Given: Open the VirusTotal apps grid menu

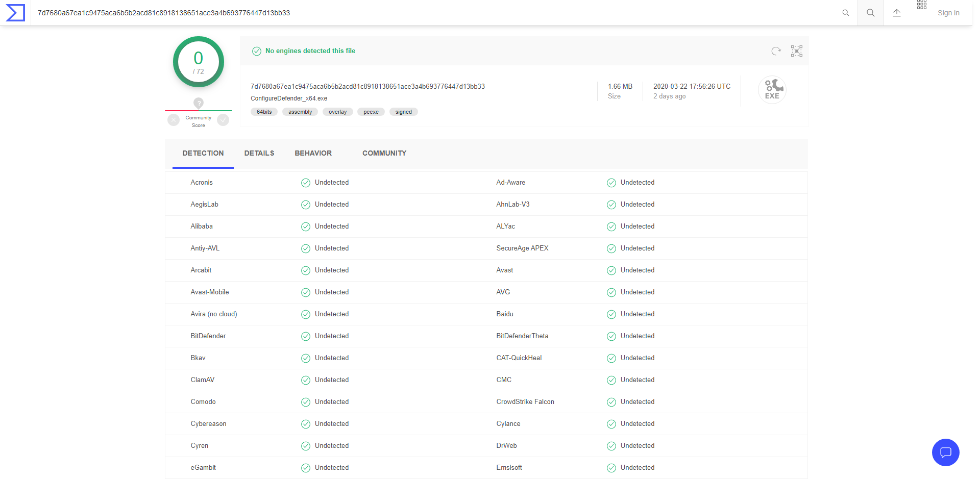Looking at the screenshot, I should [922, 5].
